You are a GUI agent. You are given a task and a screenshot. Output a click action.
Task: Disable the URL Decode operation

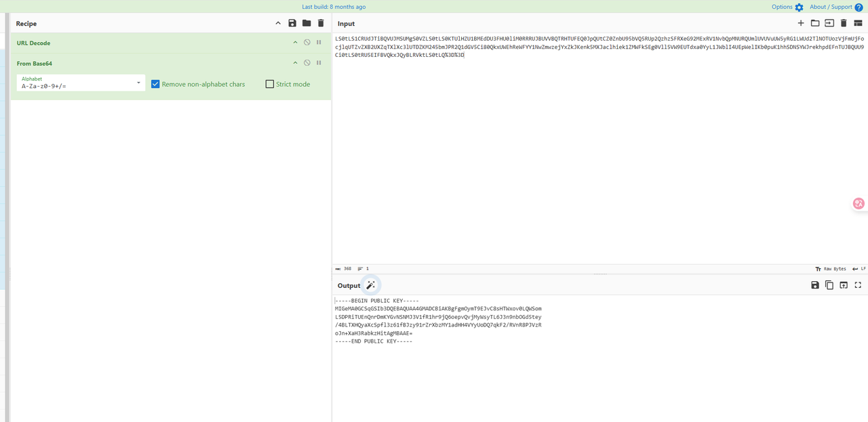point(307,43)
